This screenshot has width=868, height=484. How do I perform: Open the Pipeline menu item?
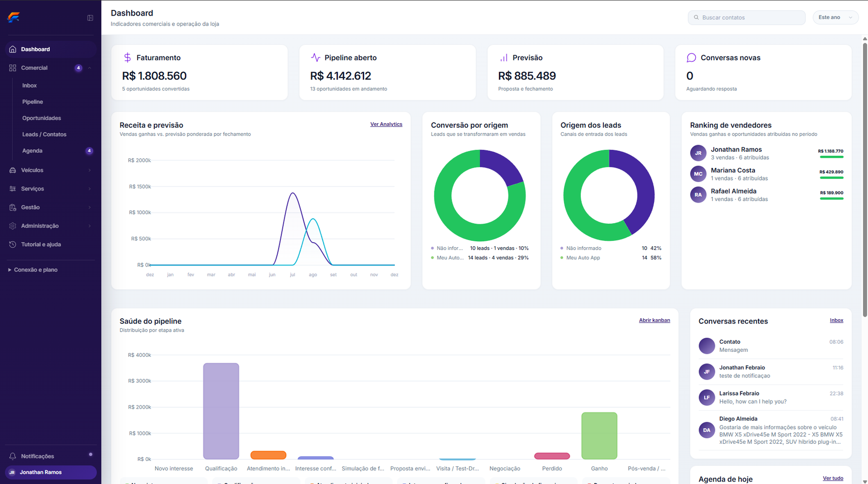33,102
